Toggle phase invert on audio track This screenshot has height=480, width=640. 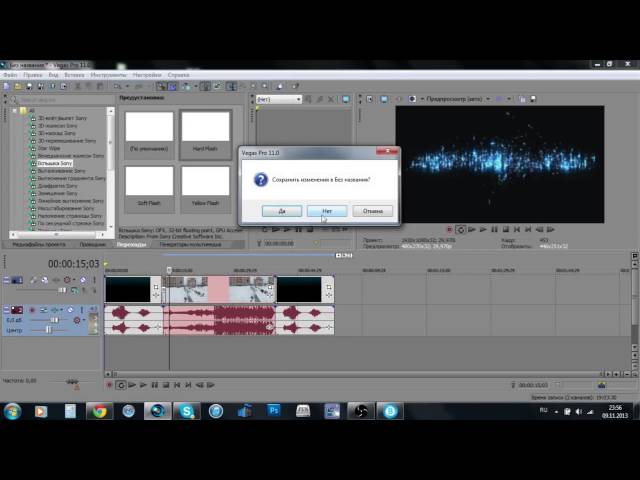(43, 310)
